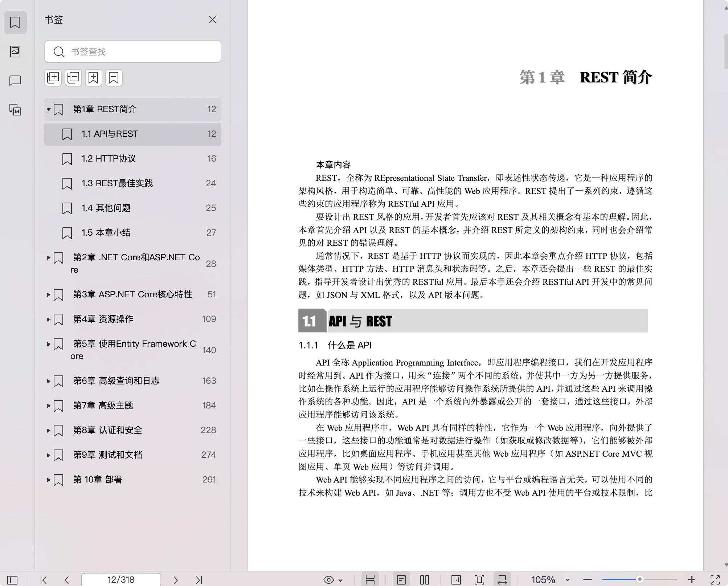This screenshot has height=586, width=728.
Task: Click fit width icon
Action: pyautogui.click(x=502, y=580)
